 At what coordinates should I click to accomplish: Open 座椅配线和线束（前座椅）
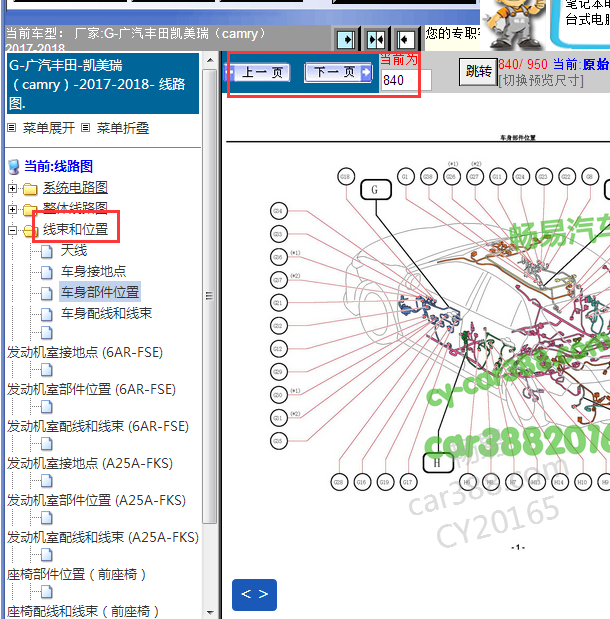83,611
